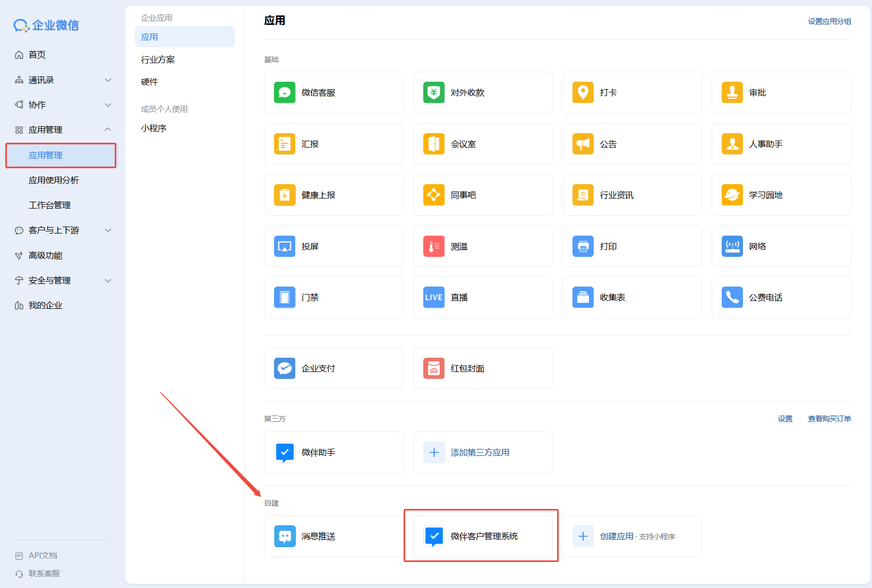Open 高级功能 in the sidebar

tap(45, 256)
